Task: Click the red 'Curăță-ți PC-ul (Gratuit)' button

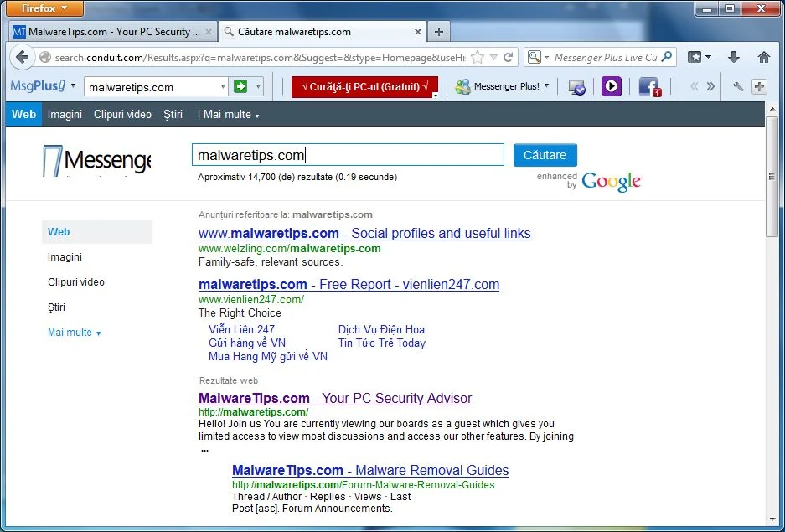Action: 364,87
